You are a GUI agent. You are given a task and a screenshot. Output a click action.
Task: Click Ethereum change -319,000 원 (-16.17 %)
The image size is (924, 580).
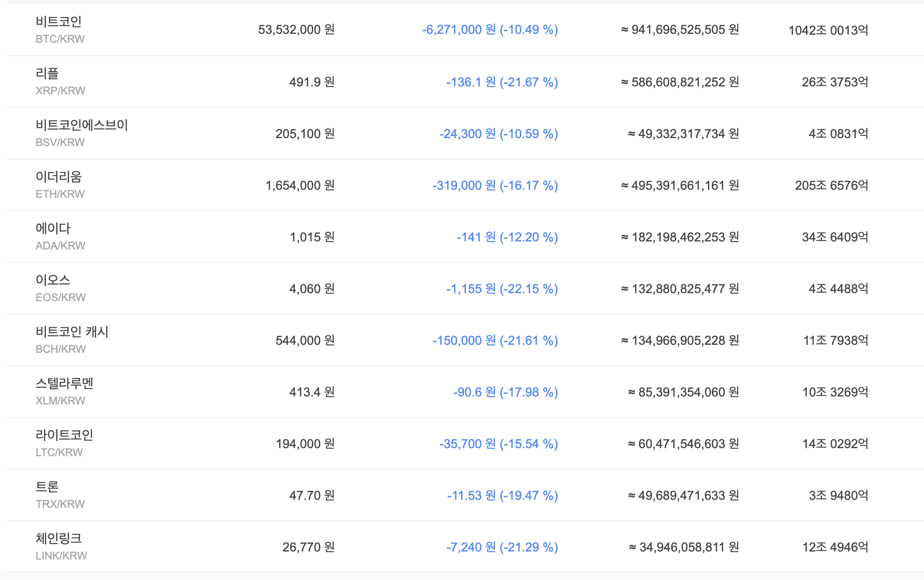495,185
